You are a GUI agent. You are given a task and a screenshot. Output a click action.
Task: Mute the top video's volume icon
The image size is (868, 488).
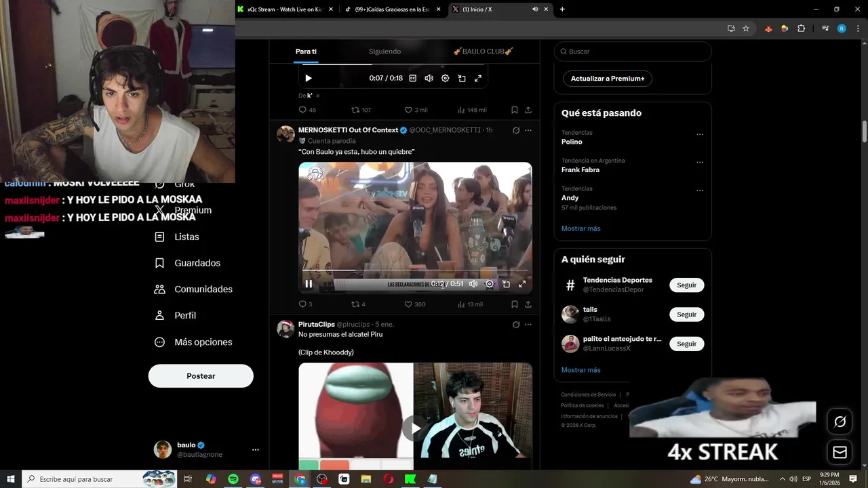tap(429, 78)
